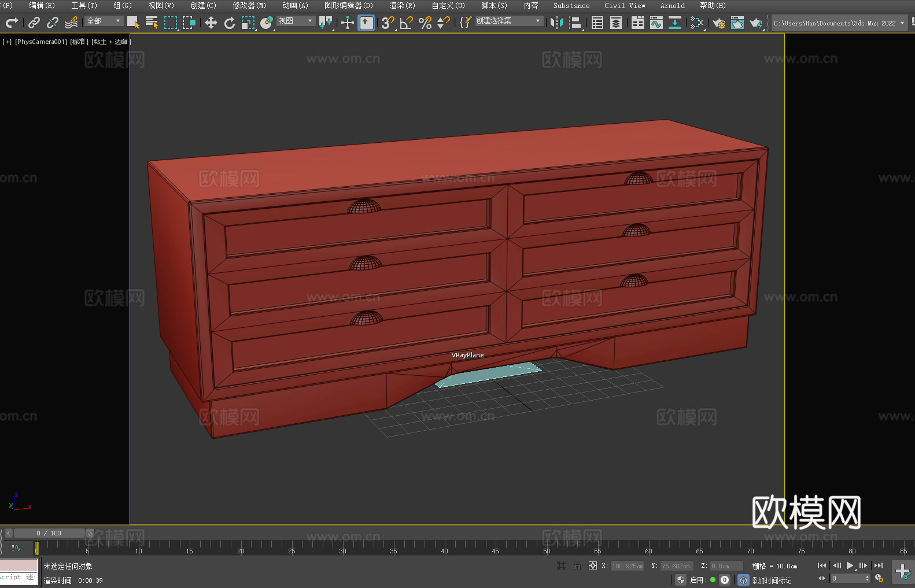
Task: Toggle Select and Manipulate mode
Action: pyautogui.click(x=347, y=23)
